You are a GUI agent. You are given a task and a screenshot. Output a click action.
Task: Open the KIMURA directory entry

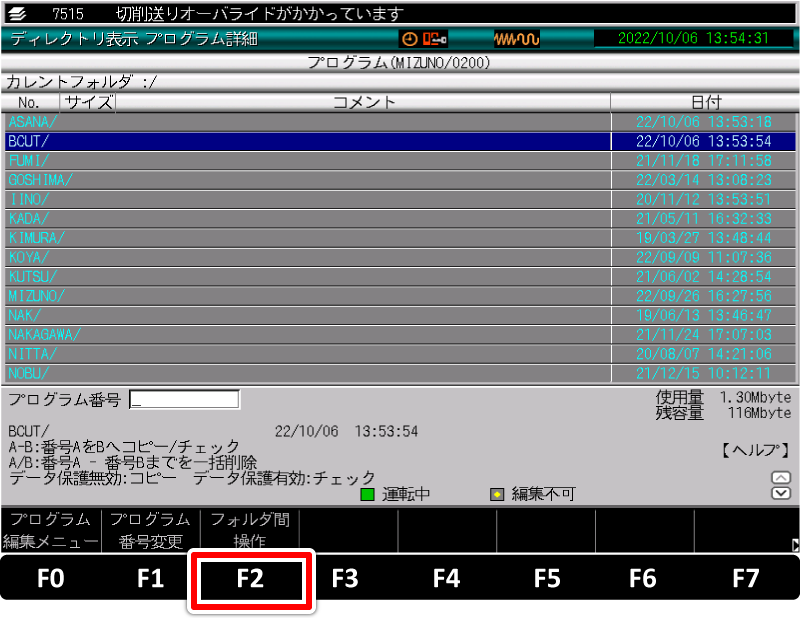click(x=300, y=237)
